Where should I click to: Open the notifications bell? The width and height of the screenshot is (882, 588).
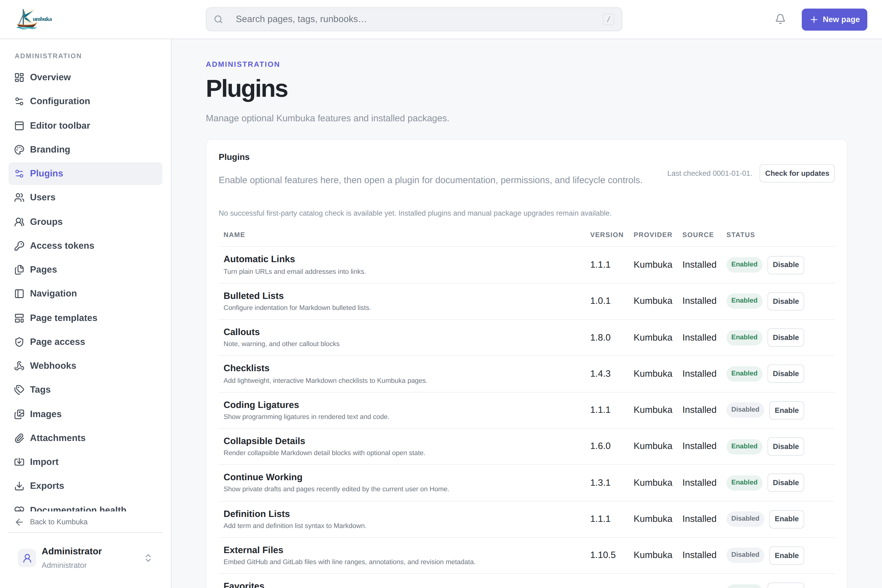pyautogui.click(x=780, y=19)
